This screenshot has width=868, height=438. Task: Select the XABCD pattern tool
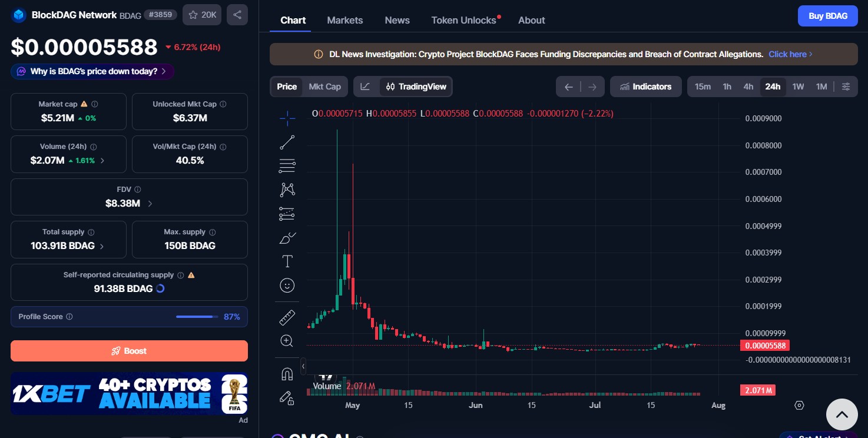pos(287,190)
